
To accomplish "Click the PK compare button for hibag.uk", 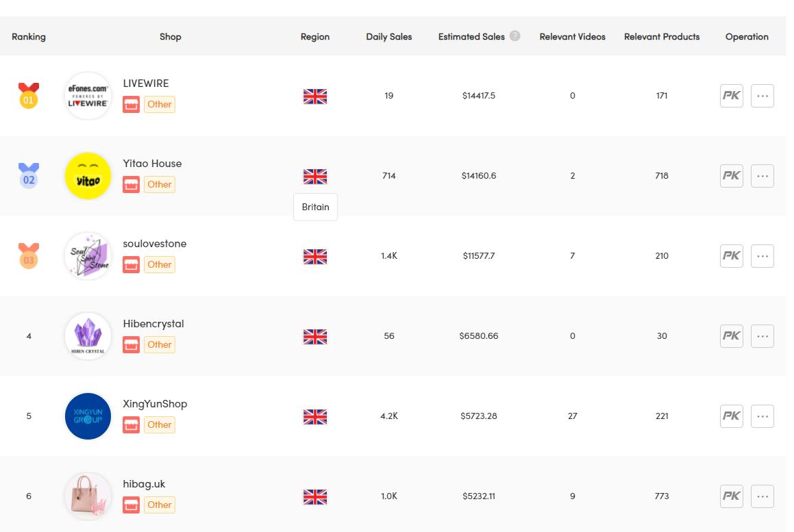I will pyautogui.click(x=731, y=496).
